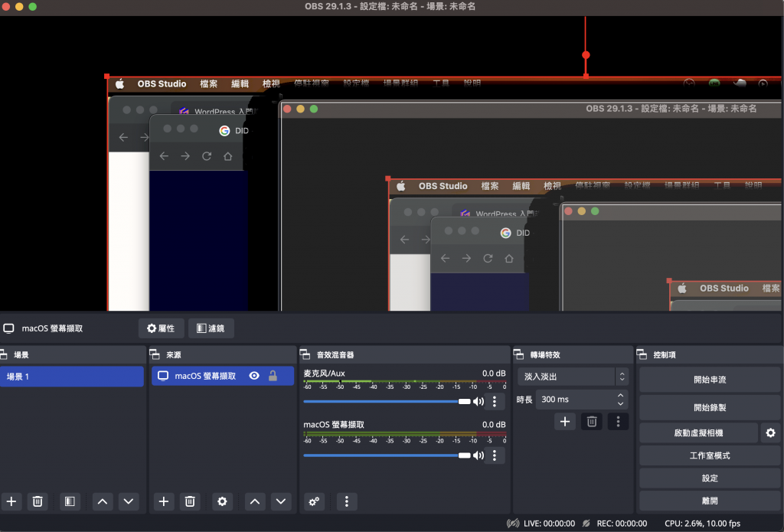
Task: Click the Scenes panel dock icon
Action: click(x=3, y=354)
